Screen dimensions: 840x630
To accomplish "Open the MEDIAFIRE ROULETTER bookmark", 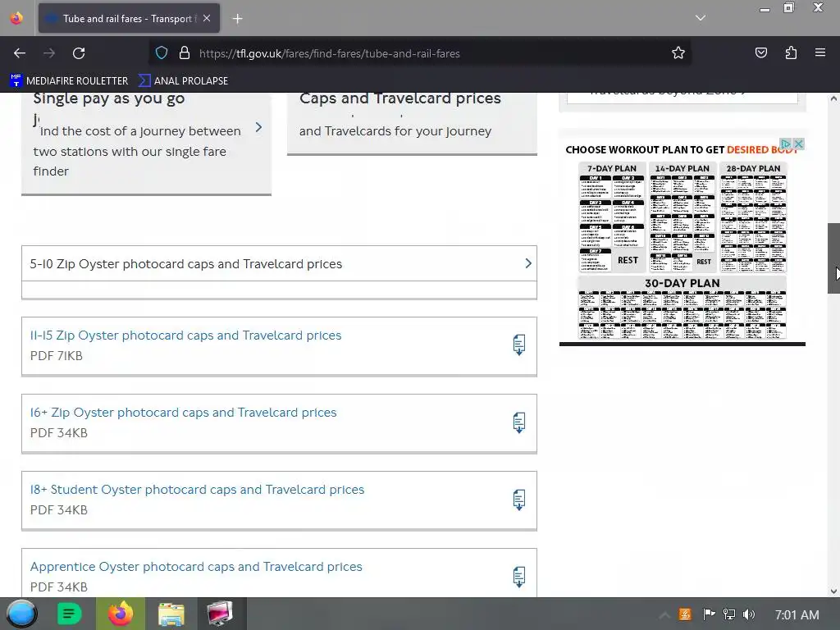I will (x=69, y=81).
